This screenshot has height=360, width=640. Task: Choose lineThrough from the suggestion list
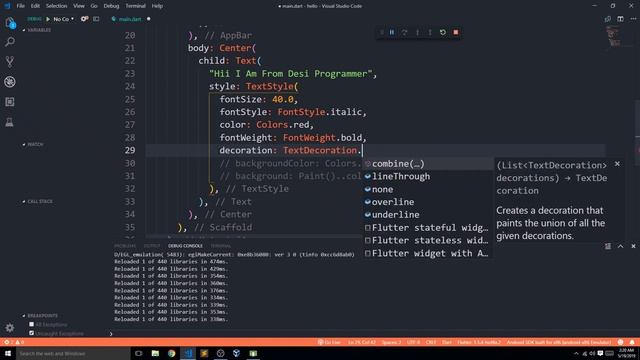(x=427, y=176)
